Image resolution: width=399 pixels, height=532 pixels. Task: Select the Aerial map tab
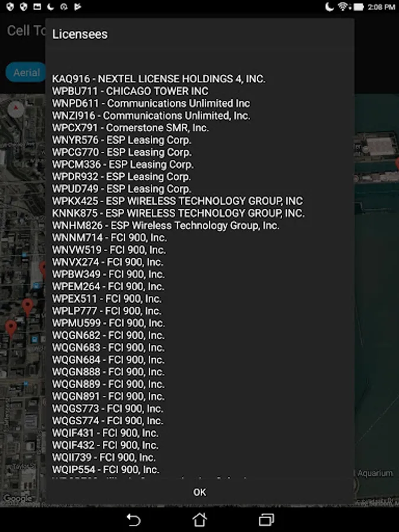27,72
